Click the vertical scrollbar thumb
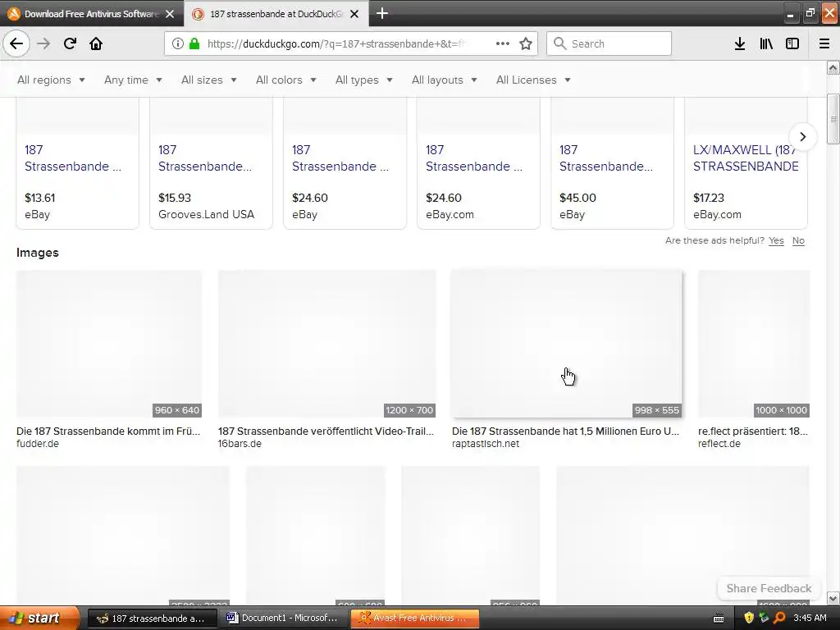The image size is (840, 630). coord(833,118)
